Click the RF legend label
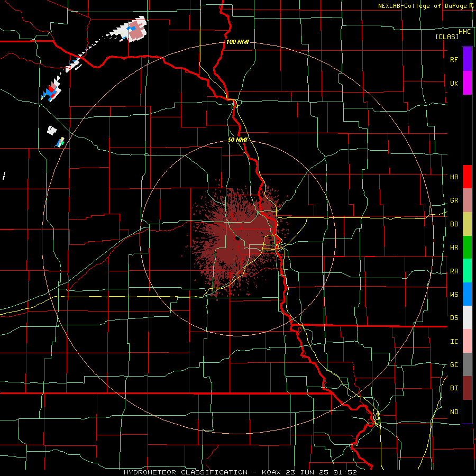This screenshot has height=476, width=476. [x=454, y=59]
